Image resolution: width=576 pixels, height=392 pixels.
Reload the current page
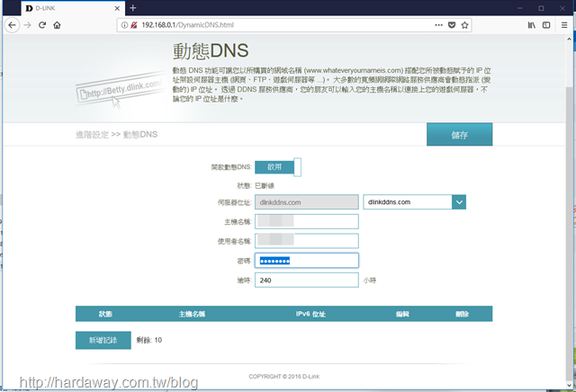[x=42, y=25]
